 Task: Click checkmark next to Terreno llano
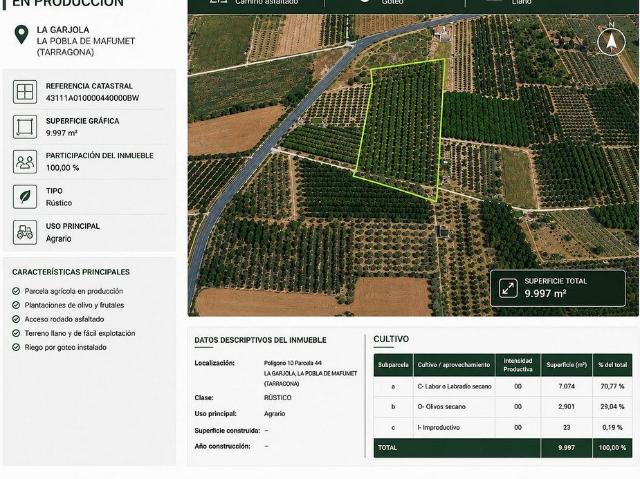point(16,333)
